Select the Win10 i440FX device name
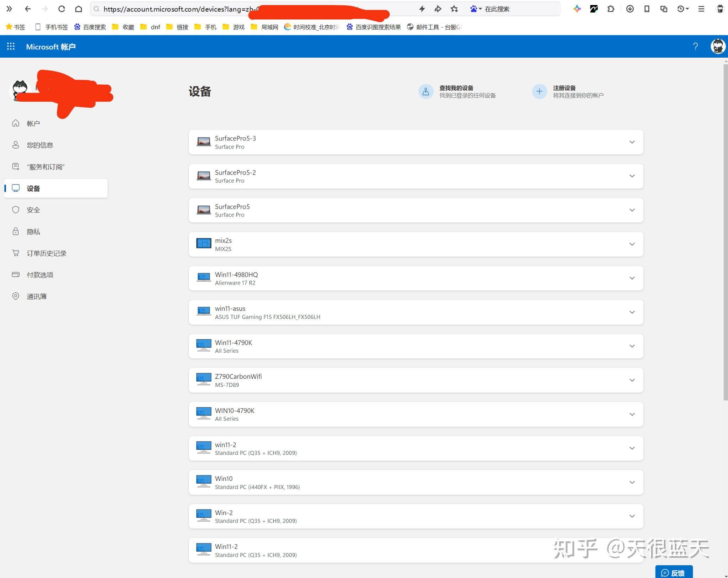Image resolution: width=728 pixels, height=578 pixels. 224,478
